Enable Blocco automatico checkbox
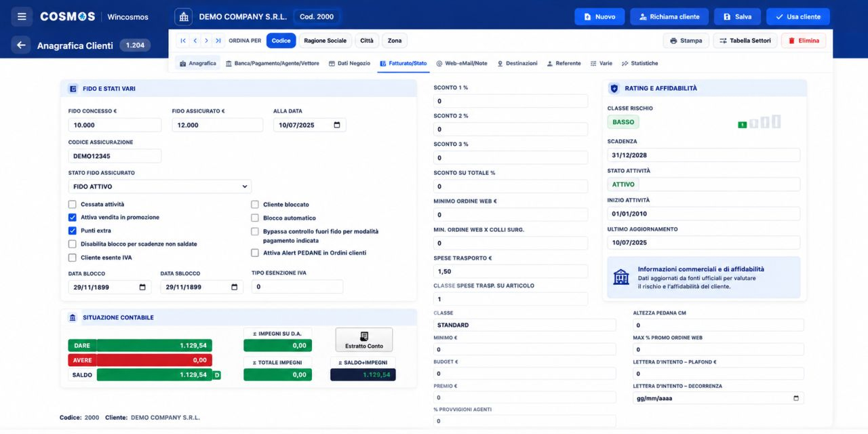Screen dimensions: 868x434 click(255, 218)
